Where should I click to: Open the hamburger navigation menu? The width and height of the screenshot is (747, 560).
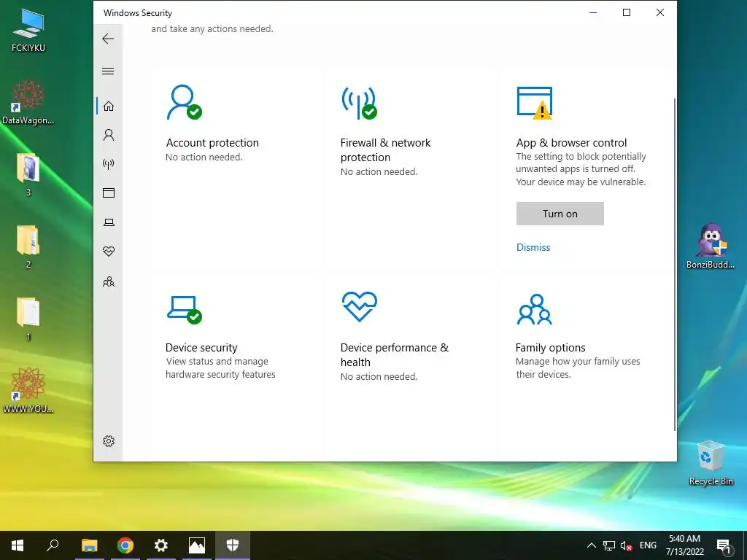tap(108, 71)
